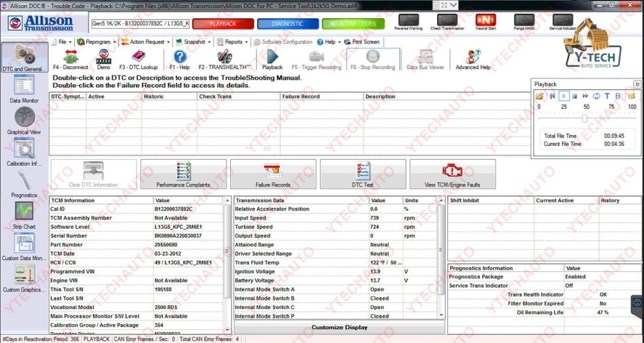Click the Reverse Warning indicator
Viewport: 644px width, 343px height.
point(408,22)
